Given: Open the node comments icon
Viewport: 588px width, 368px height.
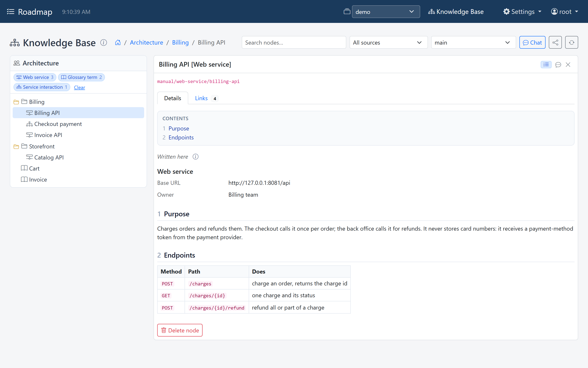Looking at the screenshot, I should (558, 64).
